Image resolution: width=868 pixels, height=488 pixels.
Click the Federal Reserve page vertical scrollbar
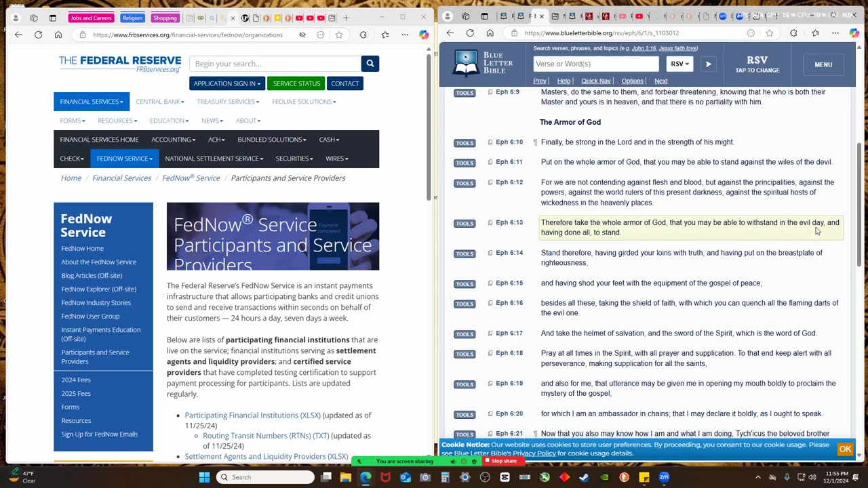[x=429, y=129]
